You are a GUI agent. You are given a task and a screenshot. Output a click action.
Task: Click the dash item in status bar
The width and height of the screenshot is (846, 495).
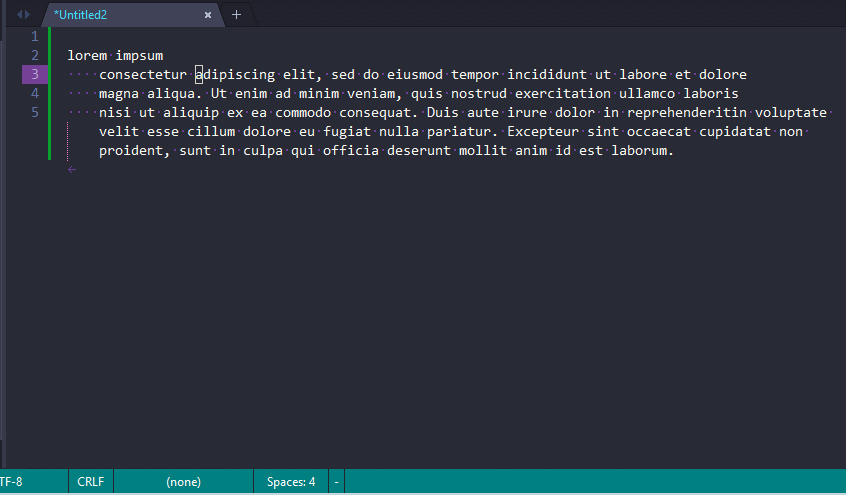click(337, 482)
